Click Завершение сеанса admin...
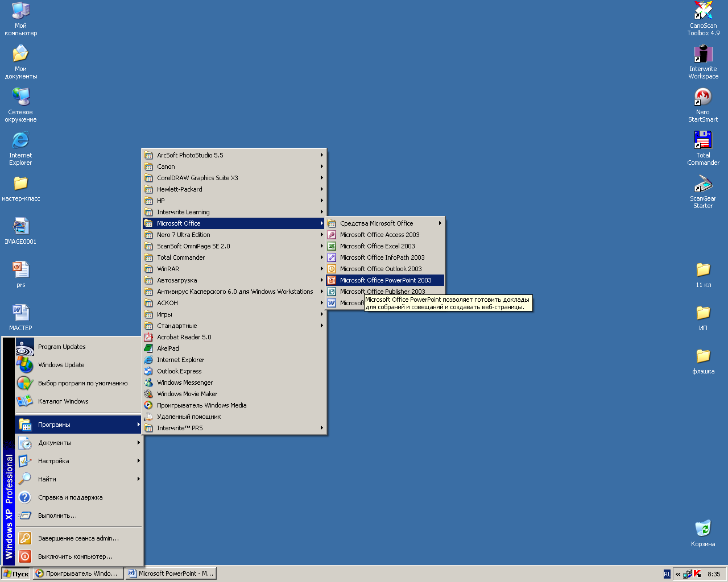Screen dimensions: 728x582 coord(78,538)
